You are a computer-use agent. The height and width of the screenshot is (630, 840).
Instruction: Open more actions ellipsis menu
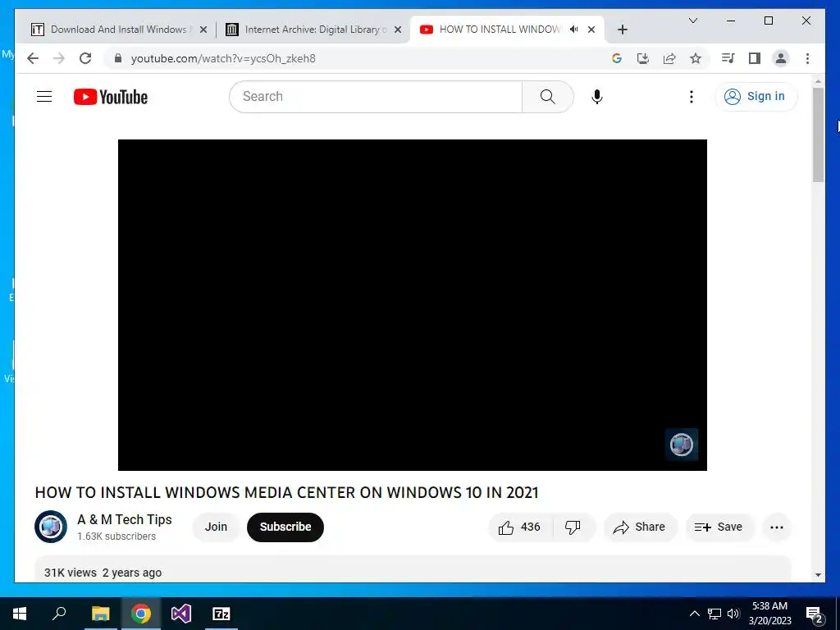tap(776, 527)
